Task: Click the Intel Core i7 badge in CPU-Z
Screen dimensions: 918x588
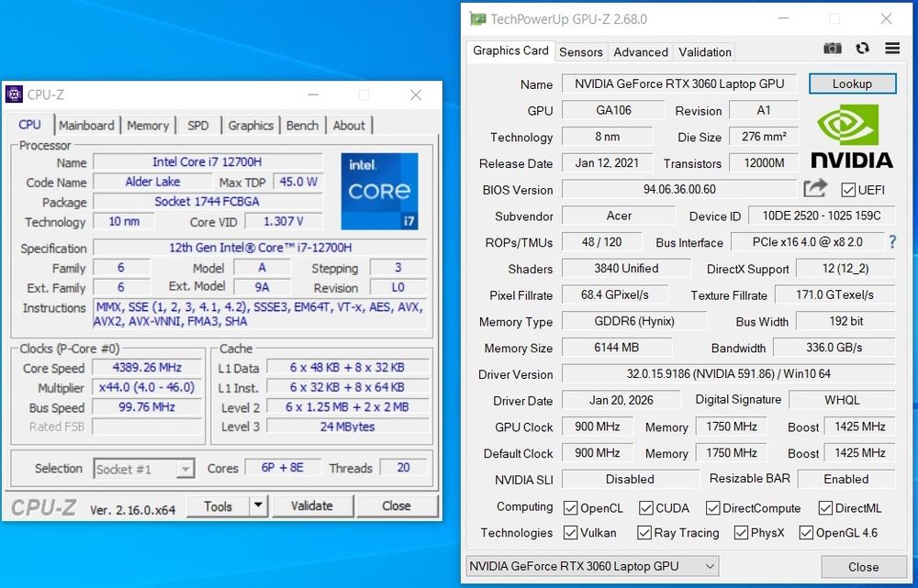Action: tap(379, 191)
